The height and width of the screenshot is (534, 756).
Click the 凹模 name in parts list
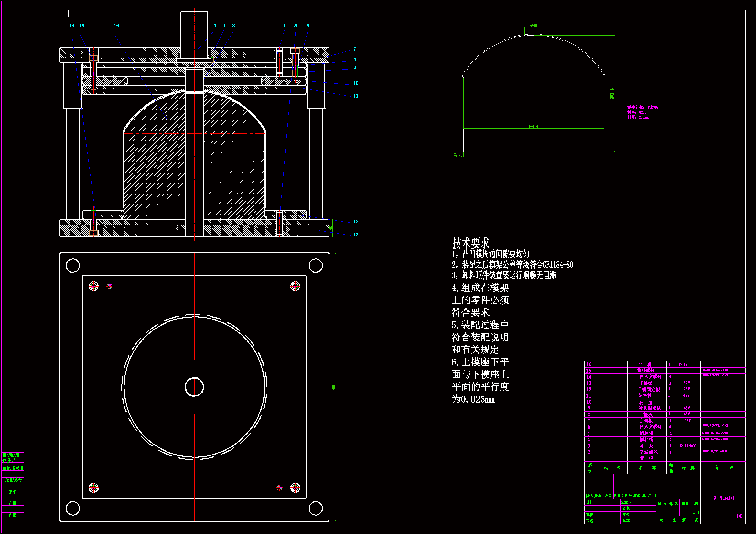tap(645, 364)
